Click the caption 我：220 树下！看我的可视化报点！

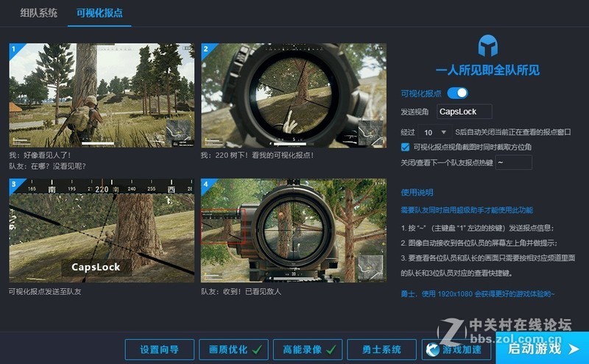click(x=257, y=155)
